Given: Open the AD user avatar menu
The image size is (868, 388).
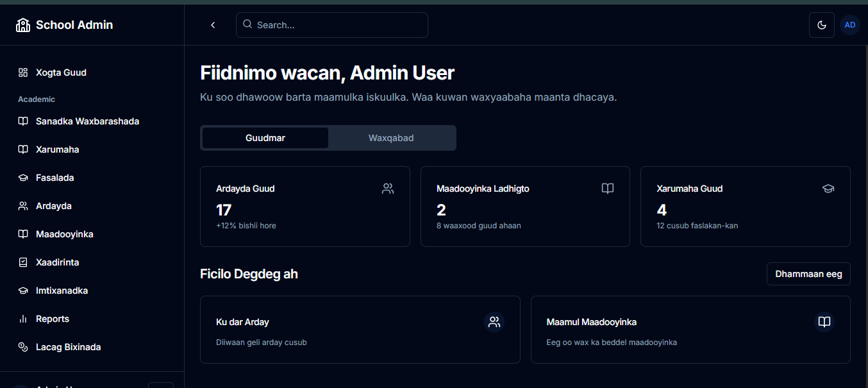Looking at the screenshot, I should pyautogui.click(x=849, y=25).
